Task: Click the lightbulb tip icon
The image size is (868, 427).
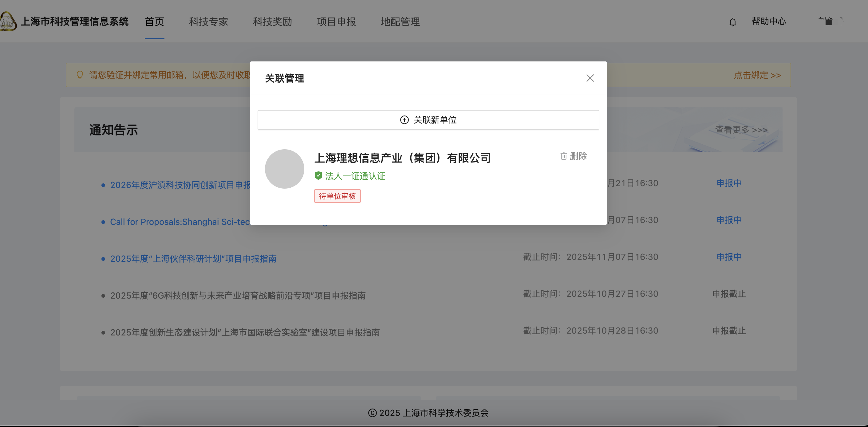Action: click(80, 75)
